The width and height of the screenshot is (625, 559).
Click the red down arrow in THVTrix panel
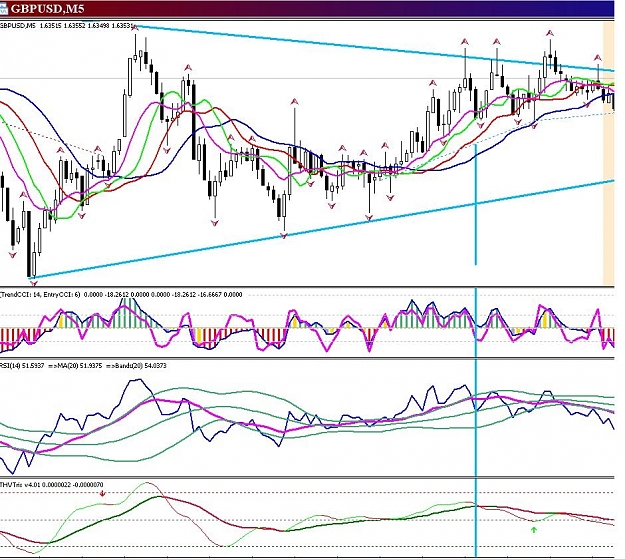click(x=102, y=494)
